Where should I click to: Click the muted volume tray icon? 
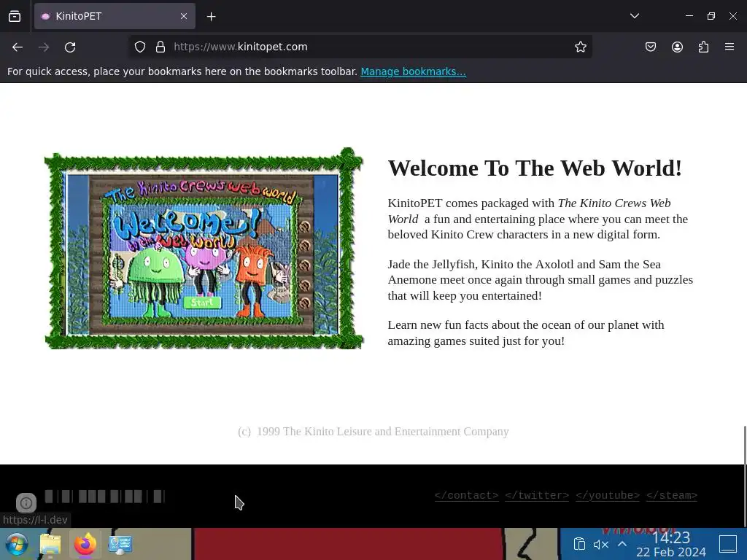(x=601, y=544)
